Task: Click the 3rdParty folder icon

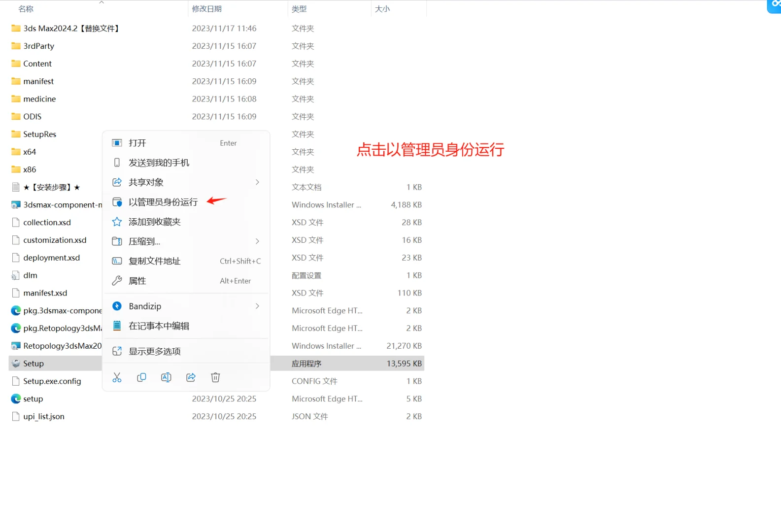Action: (x=16, y=46)
